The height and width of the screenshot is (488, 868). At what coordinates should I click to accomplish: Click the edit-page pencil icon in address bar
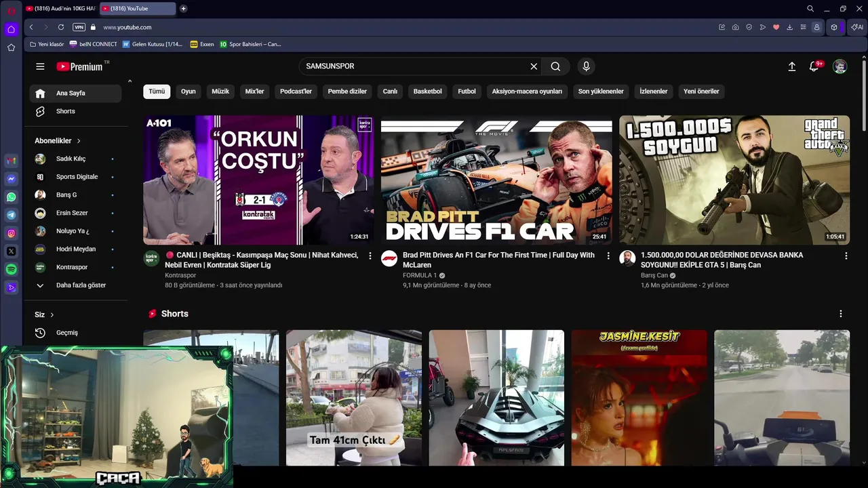tap(722, 27)
